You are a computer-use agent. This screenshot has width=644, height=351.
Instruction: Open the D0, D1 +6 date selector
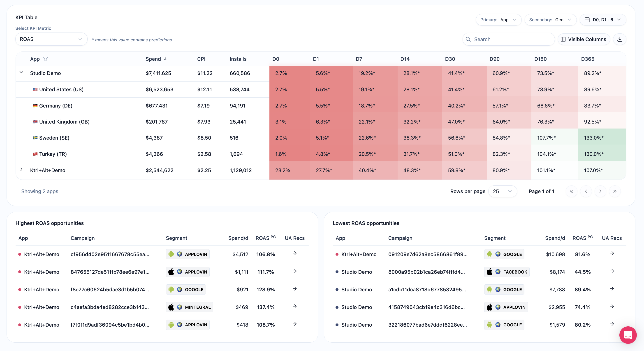tap(603, 20)
